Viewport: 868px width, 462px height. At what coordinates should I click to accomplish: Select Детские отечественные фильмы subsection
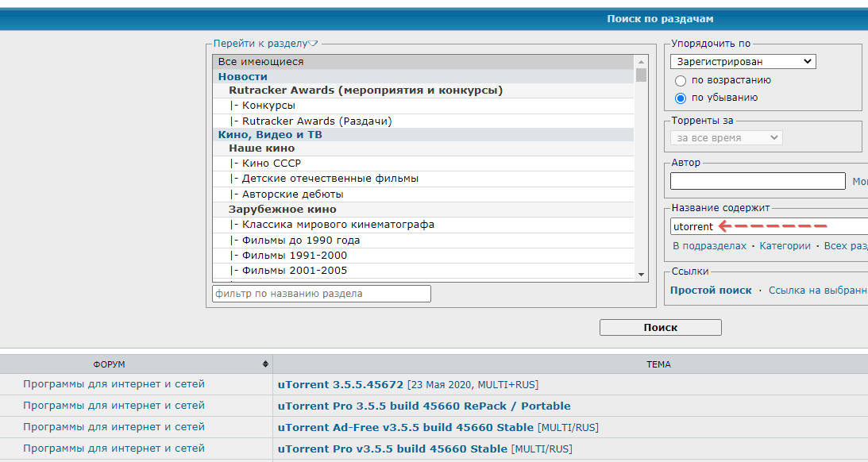(x=423, y=179)
